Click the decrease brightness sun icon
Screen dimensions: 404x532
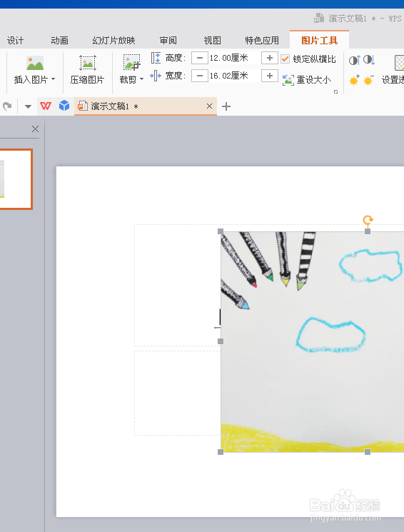click(369, 80)
